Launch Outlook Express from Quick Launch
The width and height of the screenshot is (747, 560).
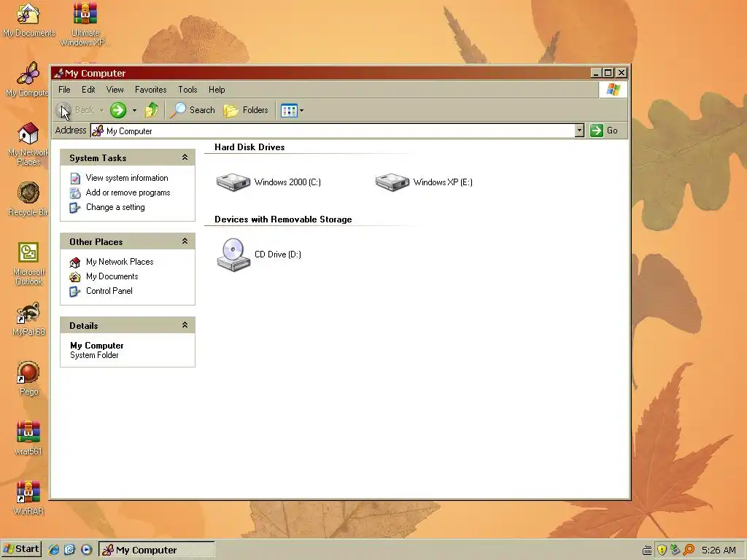(70, 550)
